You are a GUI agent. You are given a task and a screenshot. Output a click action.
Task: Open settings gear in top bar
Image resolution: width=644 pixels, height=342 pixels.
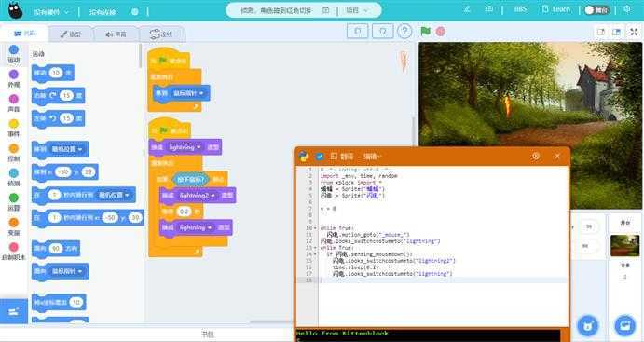point(626,9)
